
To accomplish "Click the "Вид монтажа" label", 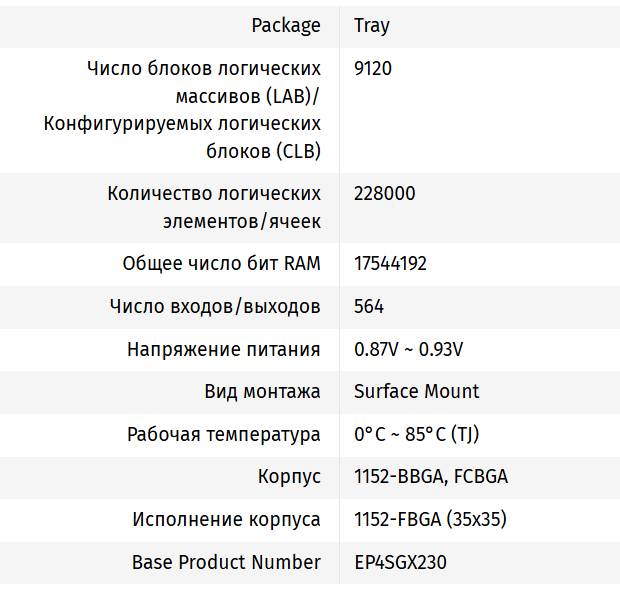I will [262, 391].
